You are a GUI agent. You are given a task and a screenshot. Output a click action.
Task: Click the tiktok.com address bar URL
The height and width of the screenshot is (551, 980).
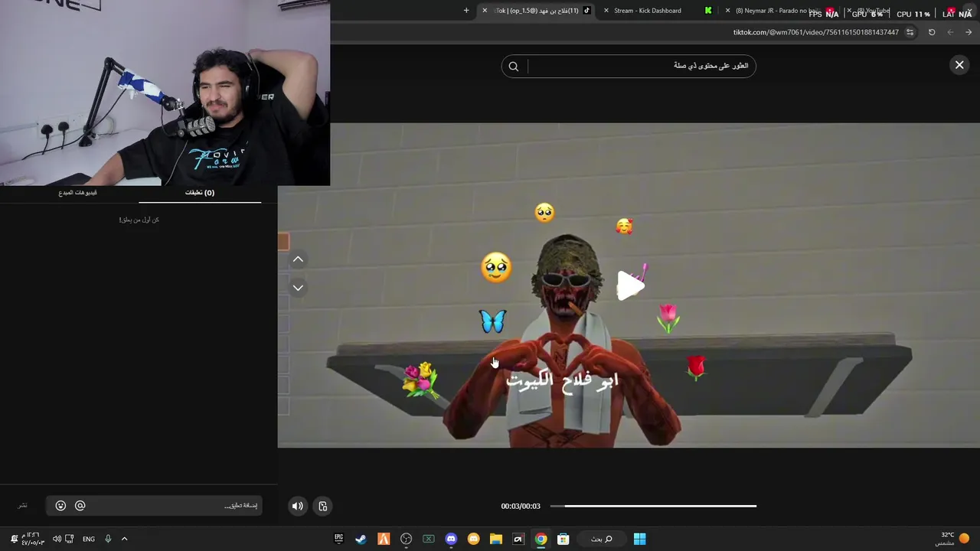coord(815,32)
